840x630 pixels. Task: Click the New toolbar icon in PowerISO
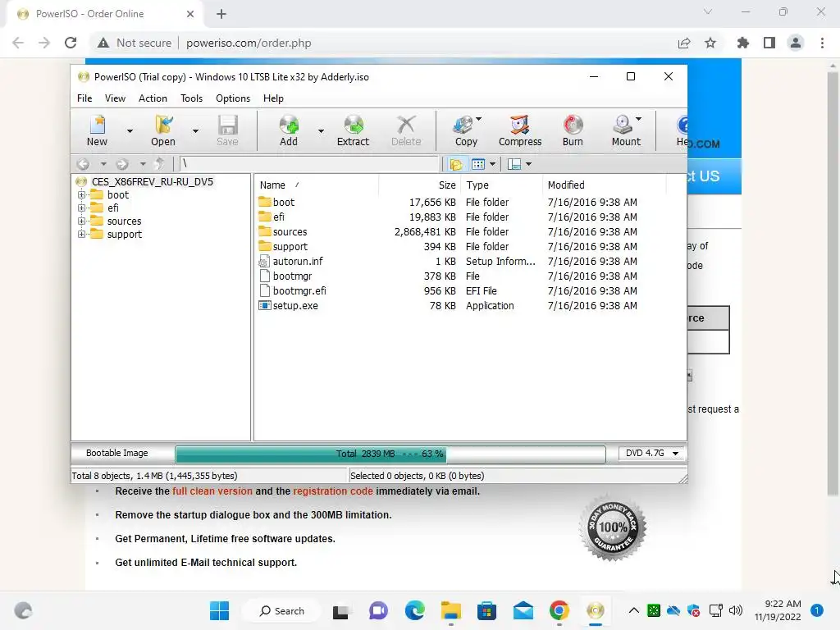97,130
